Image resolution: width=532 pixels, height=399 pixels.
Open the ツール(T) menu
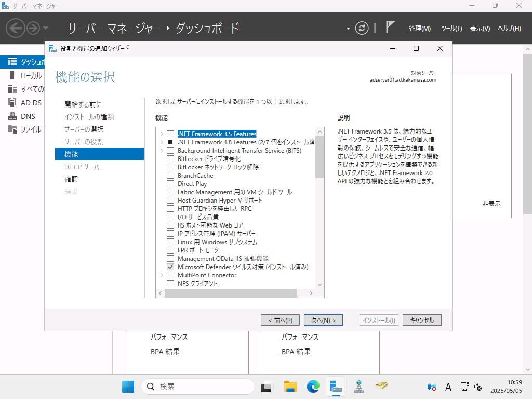pyautogui.click(x=451, y=29)
